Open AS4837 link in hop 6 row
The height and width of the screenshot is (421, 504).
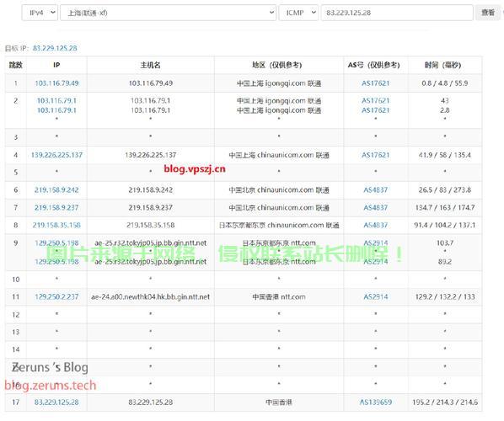click(x=375, y=189)
